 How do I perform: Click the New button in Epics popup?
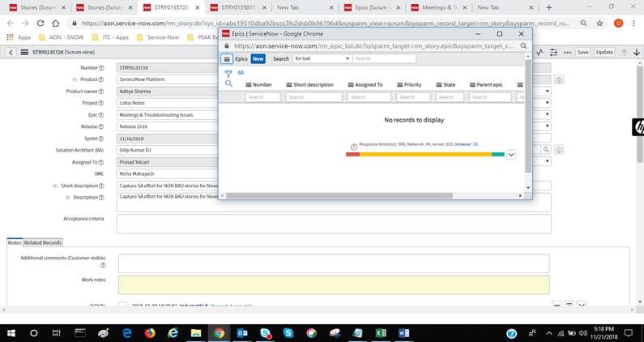[258, 59]
